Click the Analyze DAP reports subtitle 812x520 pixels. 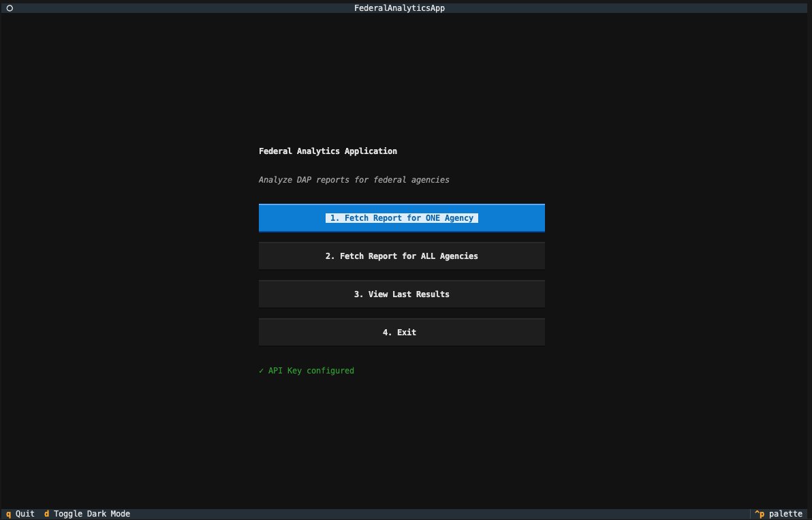click(354, 180)
